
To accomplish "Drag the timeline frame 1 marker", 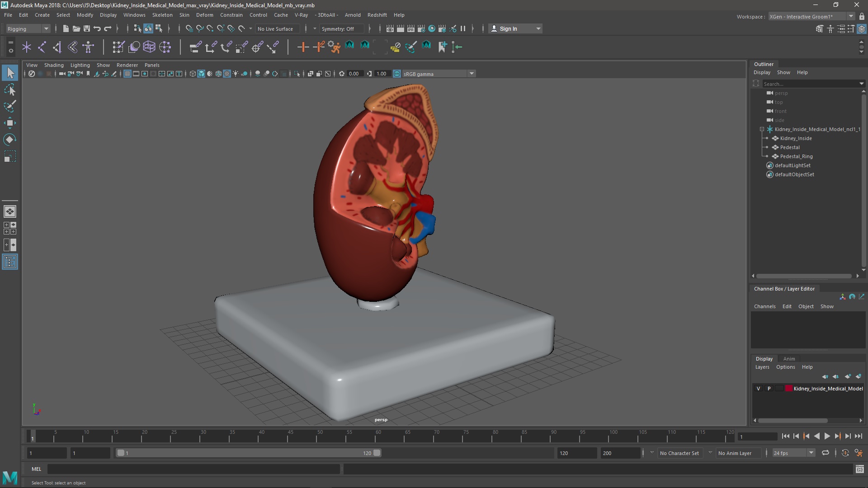I will click(x=32, y=437).
